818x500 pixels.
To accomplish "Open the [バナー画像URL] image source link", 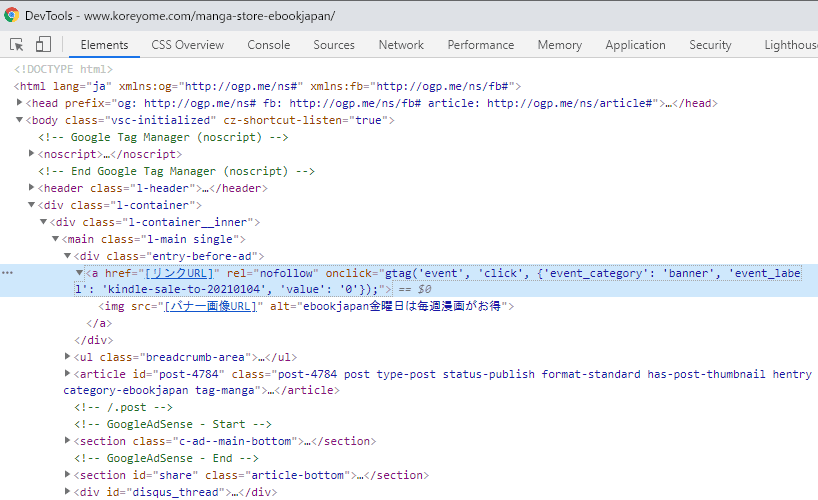I will 211,306.
